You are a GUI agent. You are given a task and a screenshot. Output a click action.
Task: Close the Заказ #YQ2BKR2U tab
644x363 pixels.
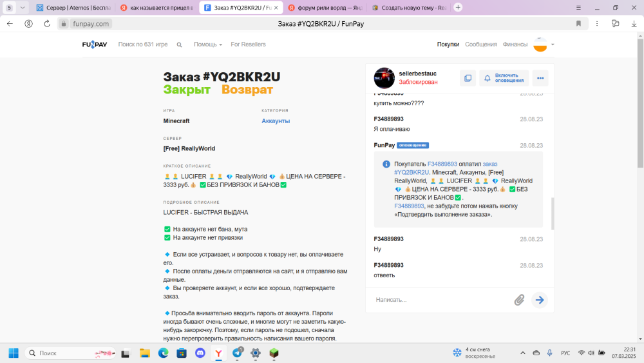pos(276,7)
